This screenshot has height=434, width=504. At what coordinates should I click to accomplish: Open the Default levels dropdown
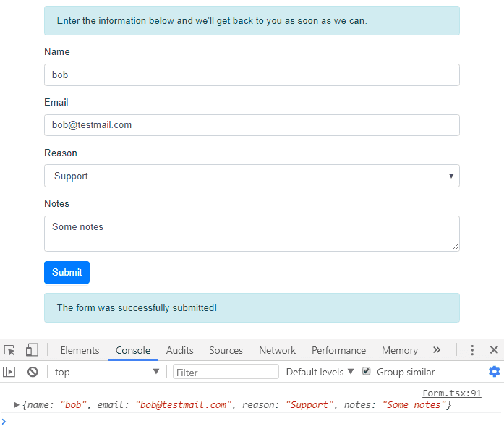tap(320, 372)
